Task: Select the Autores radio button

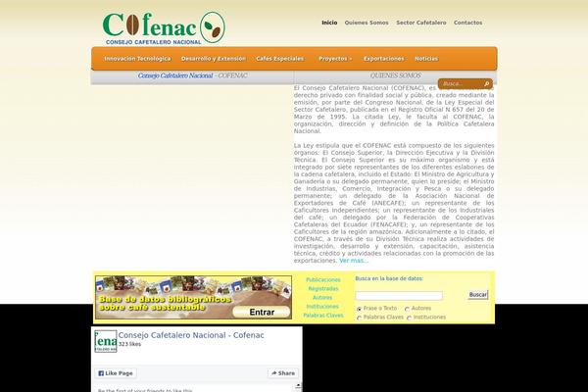Action: click(407, 309)
